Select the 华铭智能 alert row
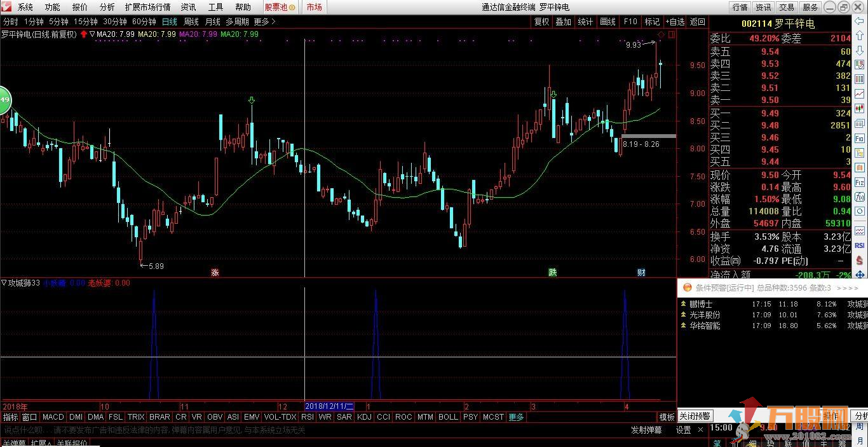Screen dimensions: 868x447 (x=773, y=326)
